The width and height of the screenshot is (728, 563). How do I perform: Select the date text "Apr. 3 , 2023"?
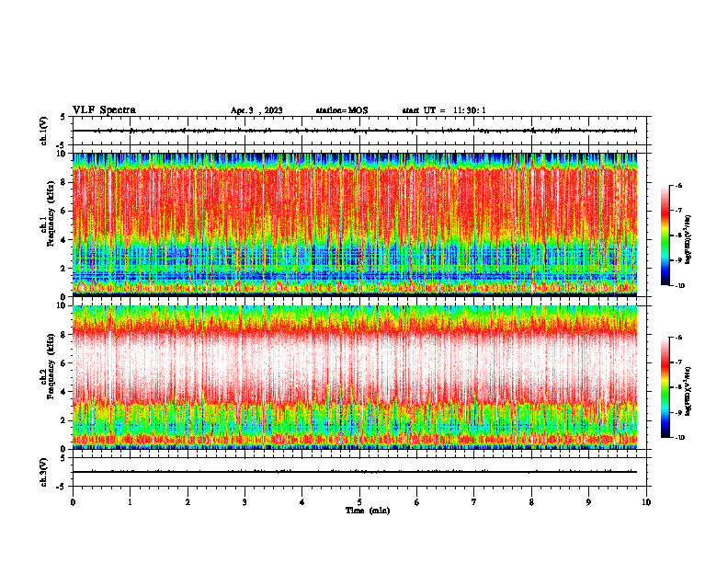pyautogui.click(x=256, y=110)
